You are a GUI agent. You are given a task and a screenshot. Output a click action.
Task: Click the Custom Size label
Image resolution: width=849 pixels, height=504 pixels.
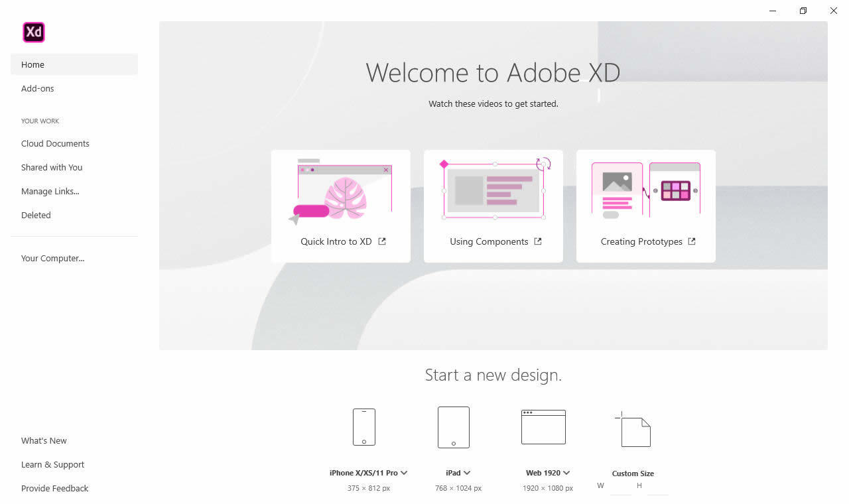point(633,473)
